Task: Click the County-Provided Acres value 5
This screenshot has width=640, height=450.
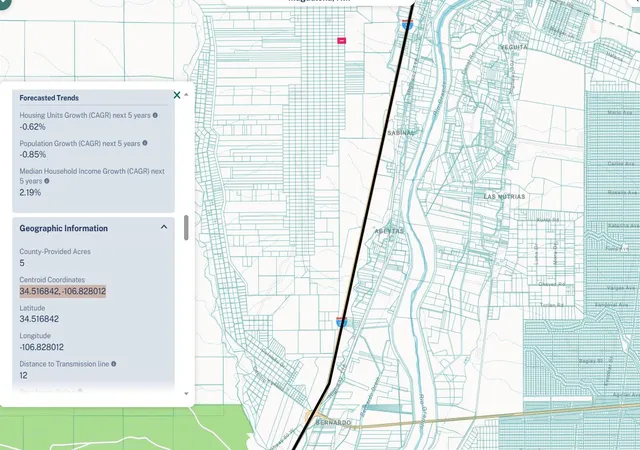Action: [x=22, y=263]
